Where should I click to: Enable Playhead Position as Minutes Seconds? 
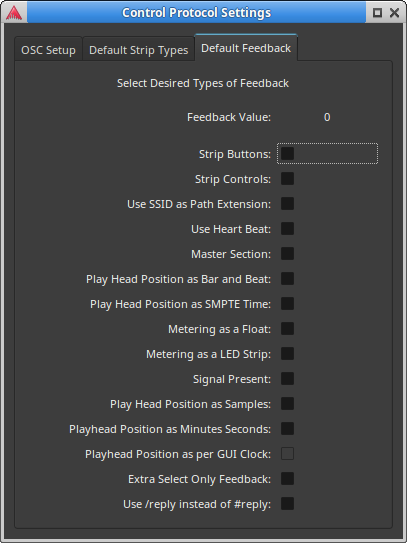click(287, 428)
